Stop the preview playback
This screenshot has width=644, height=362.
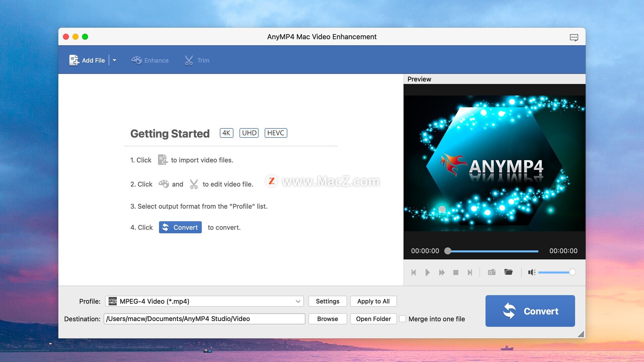[x=455, y=273]
